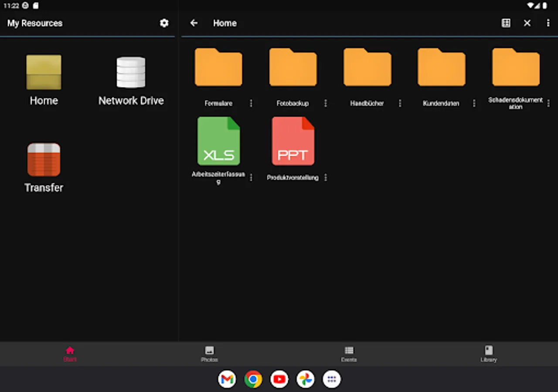Click the Kundendaten folder name
The width and height of the screenshot is (558, 392).
[441, 104]
